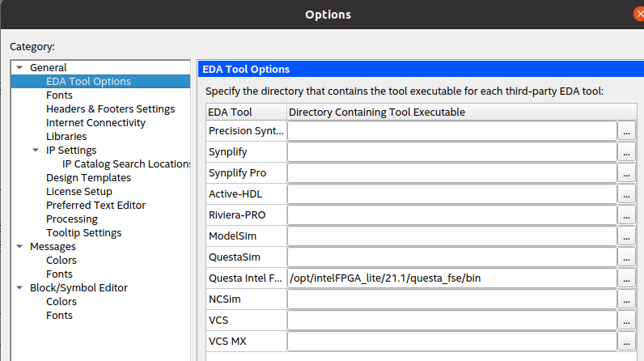Collapse the General category tree
This screenshot has height=361, width=644.
pyautogui.click(x=19, y=68)
